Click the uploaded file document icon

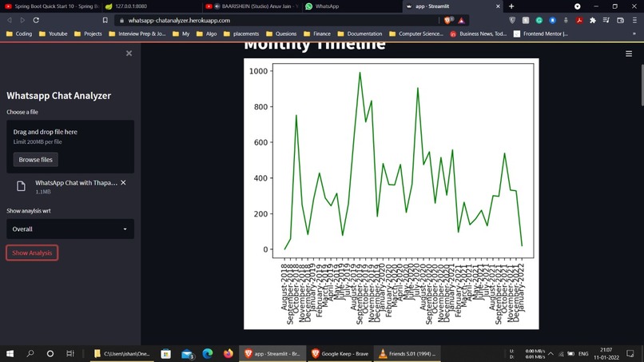[x=21, y=186]
